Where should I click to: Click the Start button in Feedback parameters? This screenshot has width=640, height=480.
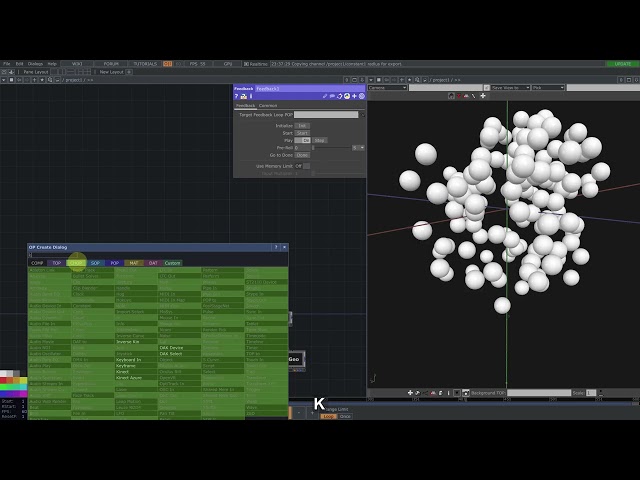(302, 133)
